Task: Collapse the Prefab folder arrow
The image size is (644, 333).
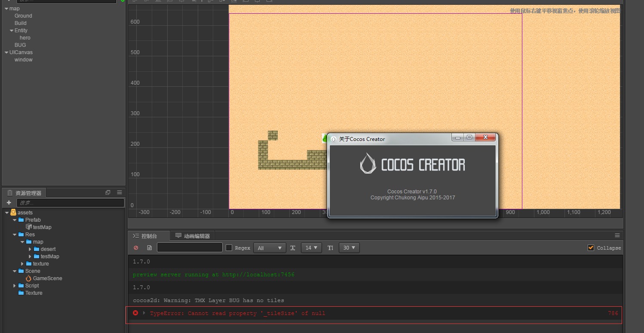Action: click(x=15, y=220)
